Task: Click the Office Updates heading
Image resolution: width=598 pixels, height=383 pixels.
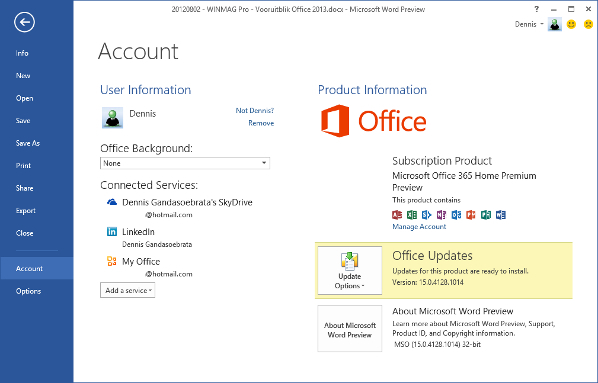Action: pyautogui.click(x=432, y=256)
